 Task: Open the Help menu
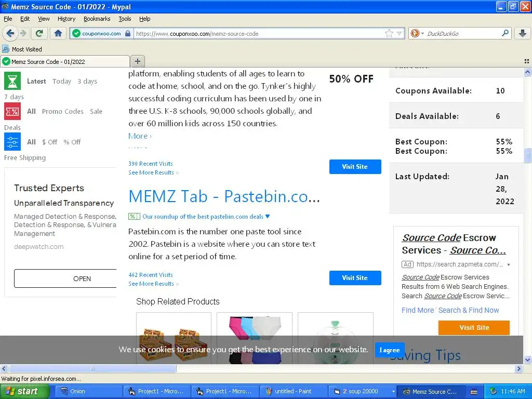click(x=145, y=19)
